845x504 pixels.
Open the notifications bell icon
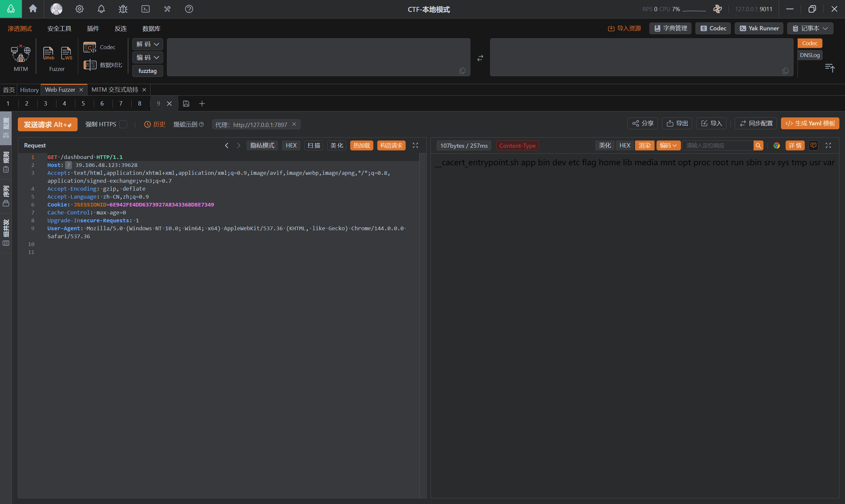tap(101, 9)
